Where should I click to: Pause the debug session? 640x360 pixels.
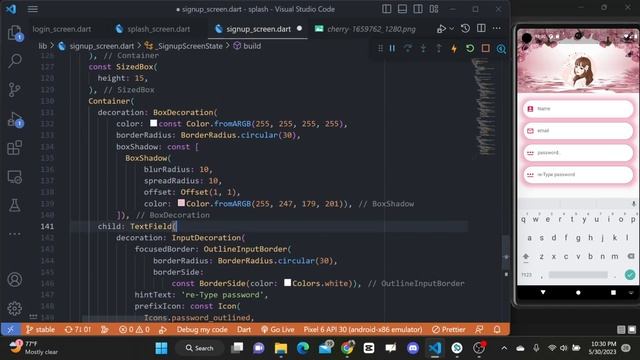tap(392, 49)
